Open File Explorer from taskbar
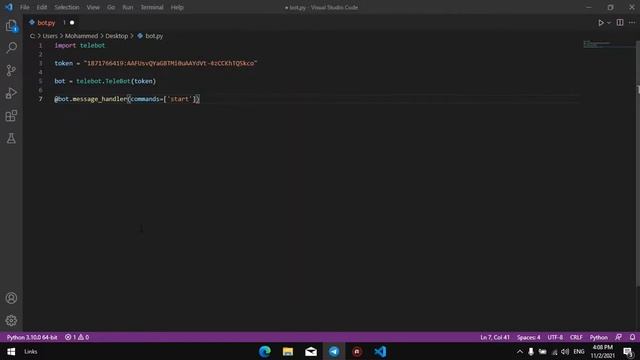This screenshot has width=640, height=360. point(288,351)
